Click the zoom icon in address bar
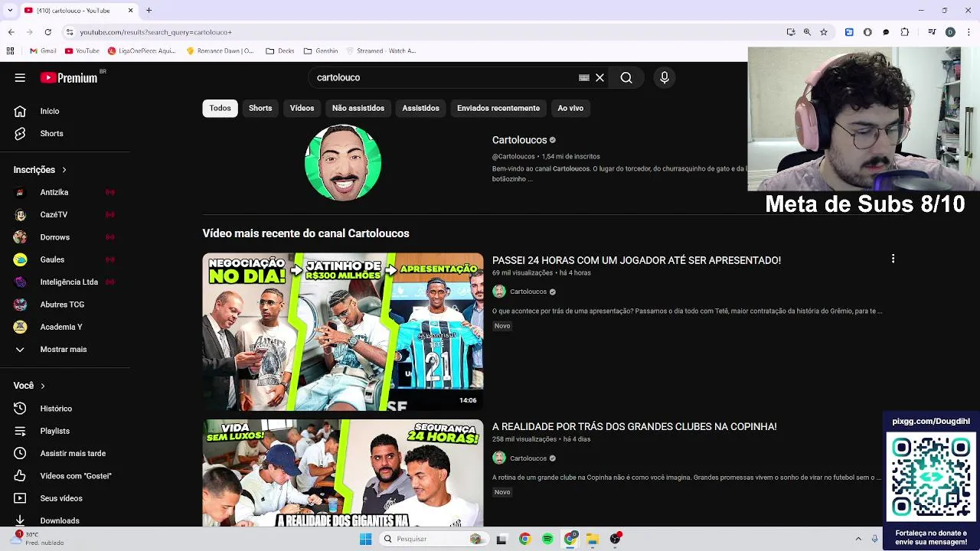This screenshot has width=980, height=551. [x=807, y=32]
